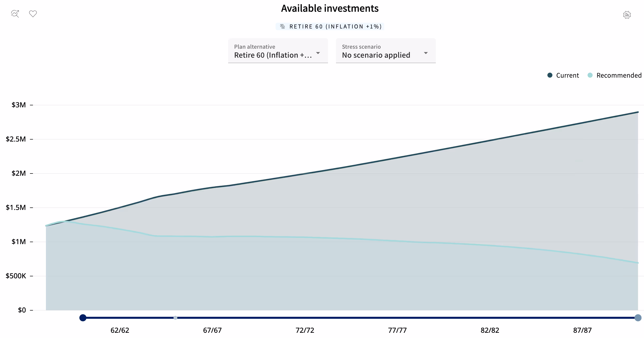644x338 pixels.
Task: Open the Stress scenario dropdown
Action: [385, 51]
